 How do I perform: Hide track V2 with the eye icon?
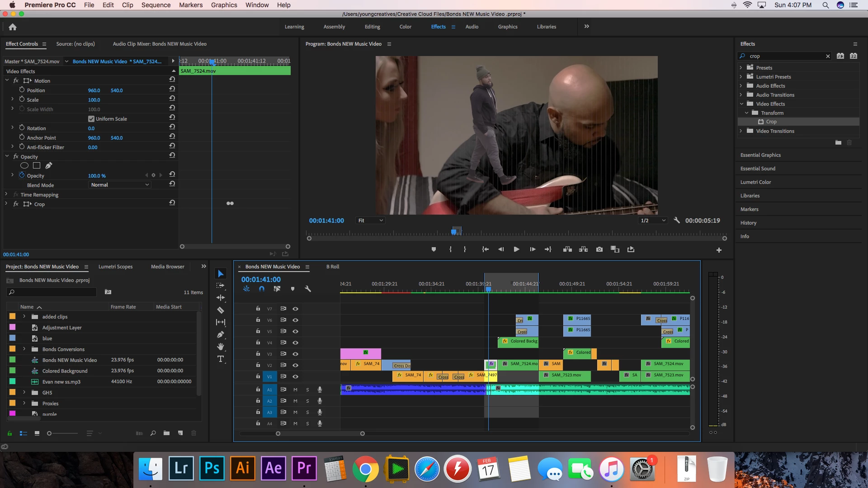[x=295, y=365]
